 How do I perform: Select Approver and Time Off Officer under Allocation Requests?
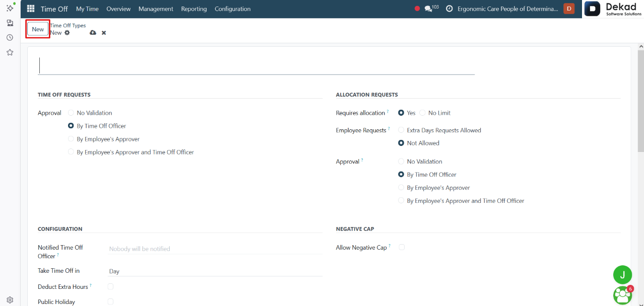[401, 201]
